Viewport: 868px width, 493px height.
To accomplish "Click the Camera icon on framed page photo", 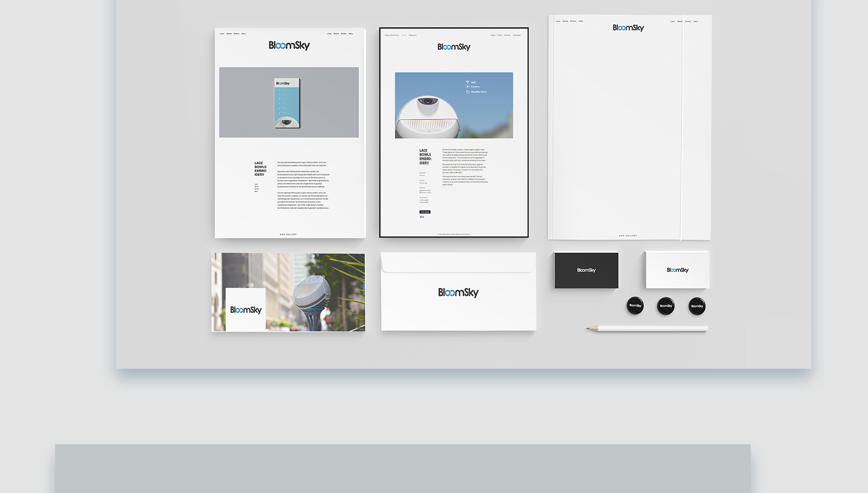I will [x=468, y=86].
